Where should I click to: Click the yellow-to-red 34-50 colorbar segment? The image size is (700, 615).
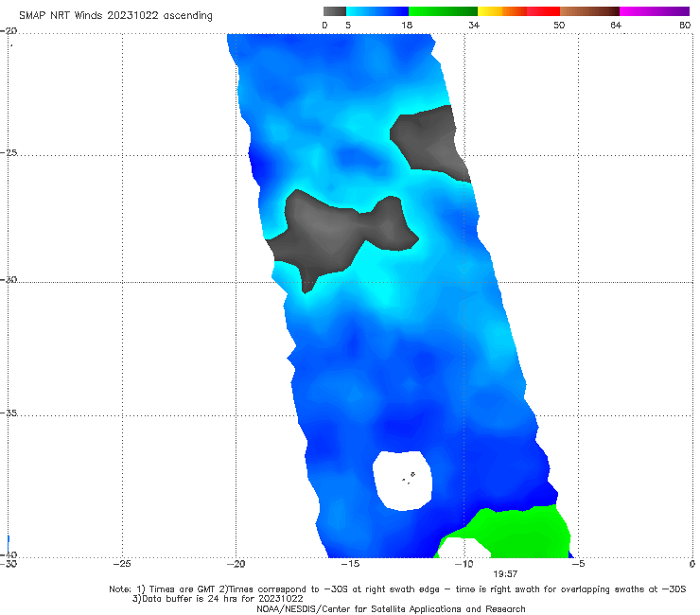coord(518,11)
